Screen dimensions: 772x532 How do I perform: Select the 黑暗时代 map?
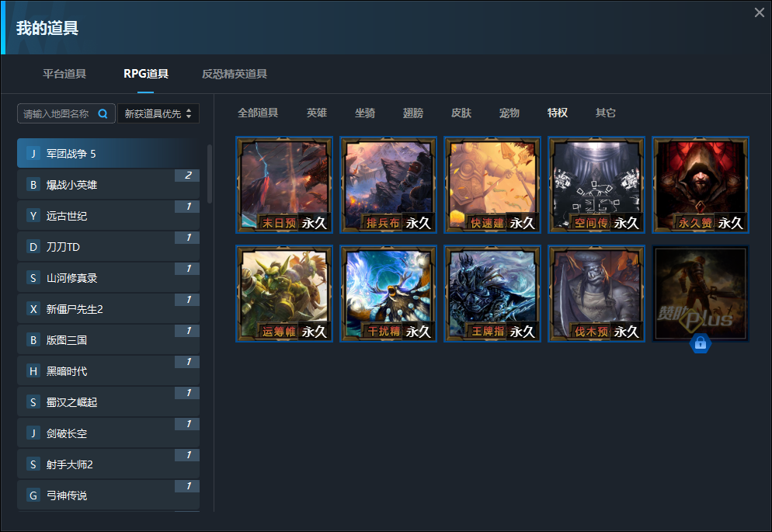coord(108,370)
